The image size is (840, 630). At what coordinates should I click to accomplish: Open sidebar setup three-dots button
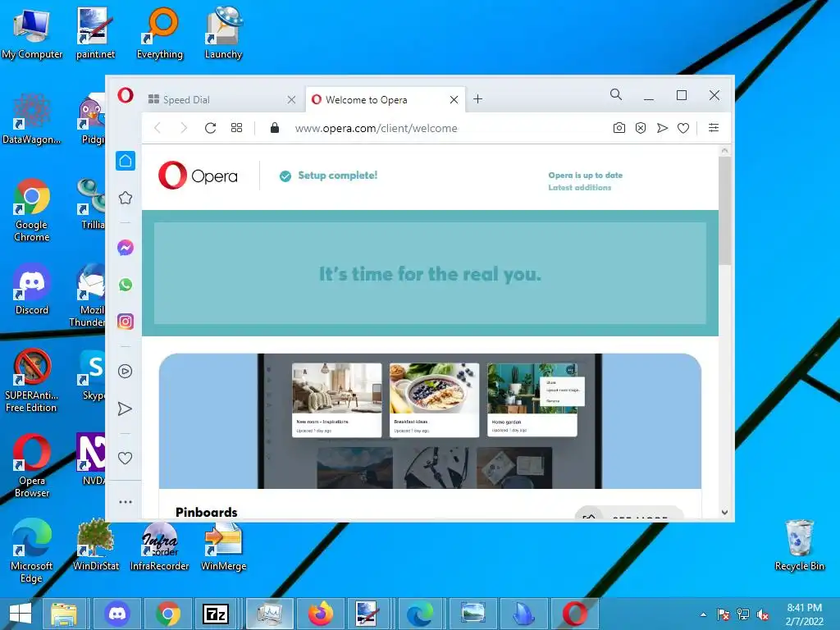[126, 502]
